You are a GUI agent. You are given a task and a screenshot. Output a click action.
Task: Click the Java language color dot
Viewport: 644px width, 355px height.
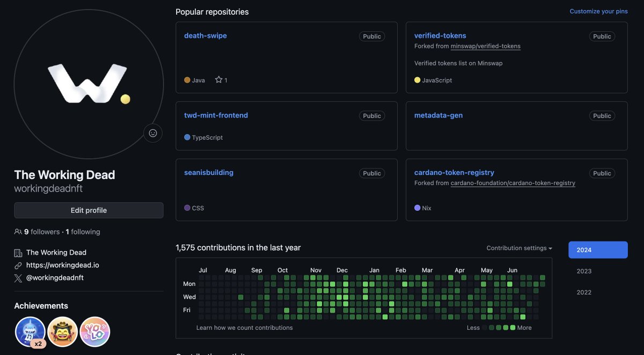(187, 79)
